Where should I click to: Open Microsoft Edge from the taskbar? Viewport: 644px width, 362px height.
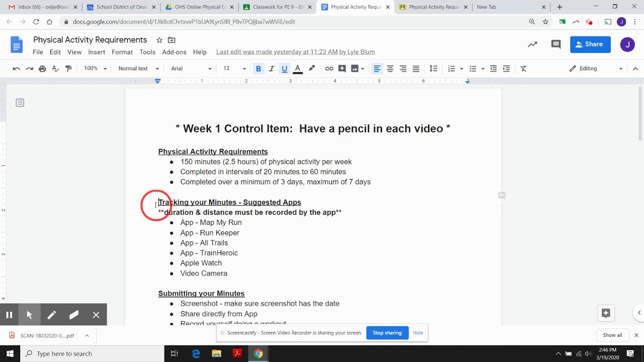tap(196, 353)
